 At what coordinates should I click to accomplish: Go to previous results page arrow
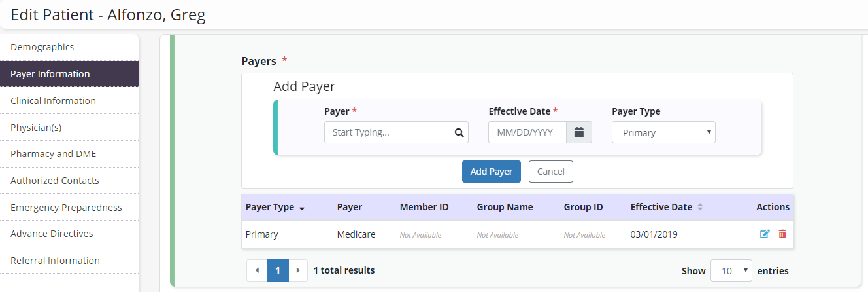coord(257,270)
